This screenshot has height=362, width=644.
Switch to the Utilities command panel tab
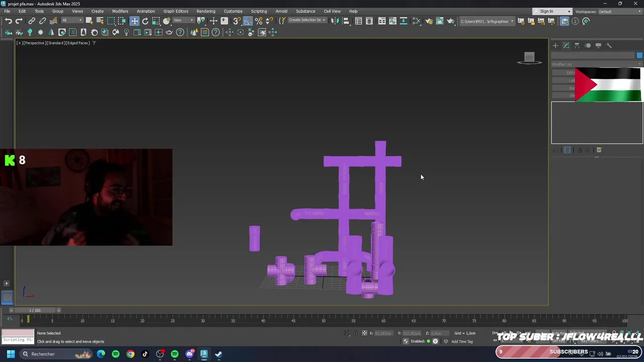click(609, 45)
